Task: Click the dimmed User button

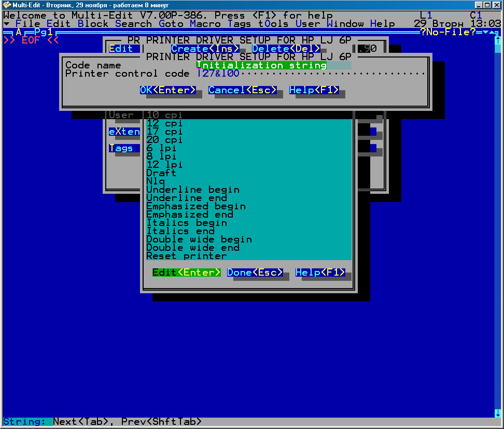Action: click(124, 115)
